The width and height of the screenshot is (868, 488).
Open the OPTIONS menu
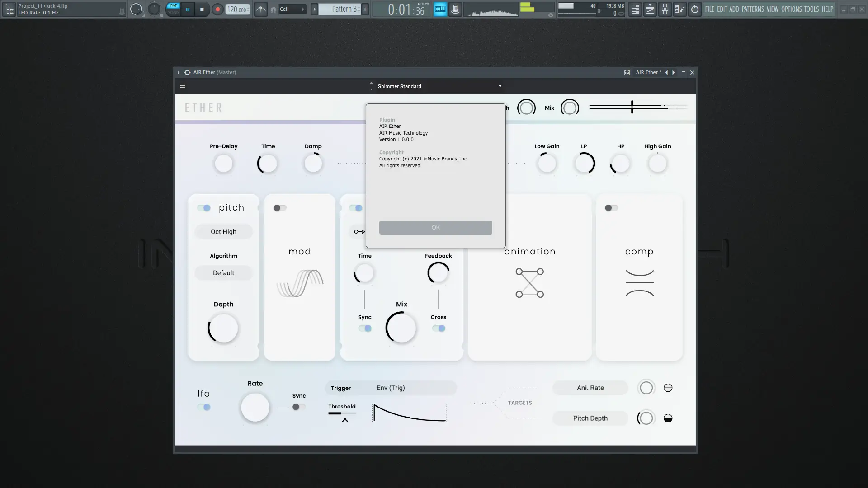point(791,9)
